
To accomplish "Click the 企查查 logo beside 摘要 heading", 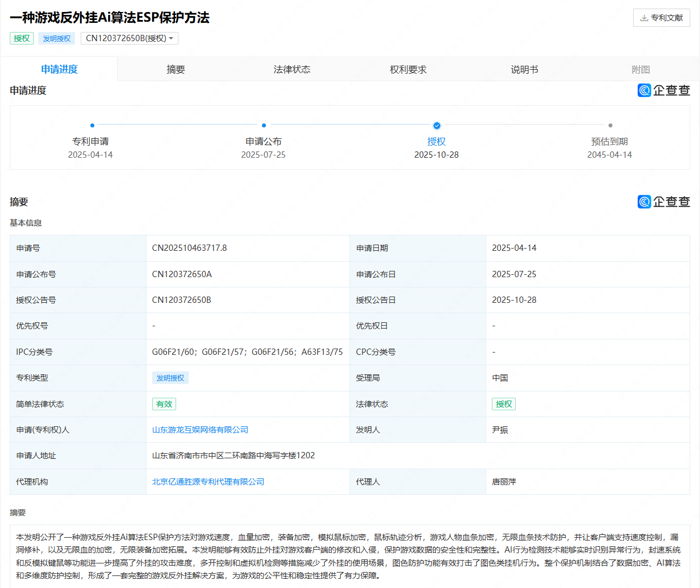I will pyautogui.click(x=664, y=201).
